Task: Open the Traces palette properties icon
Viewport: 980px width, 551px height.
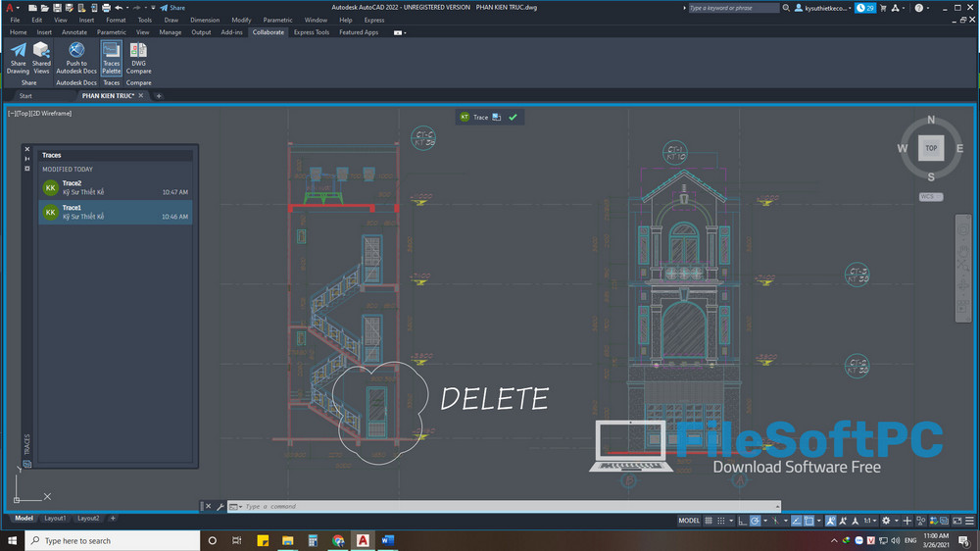Action: point(26,169)
